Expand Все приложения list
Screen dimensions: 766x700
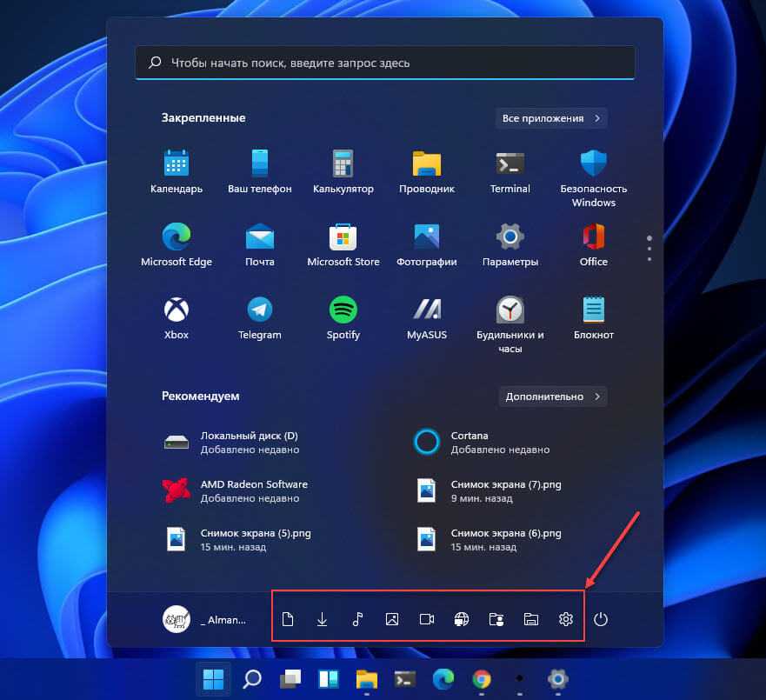coord(551,118)
